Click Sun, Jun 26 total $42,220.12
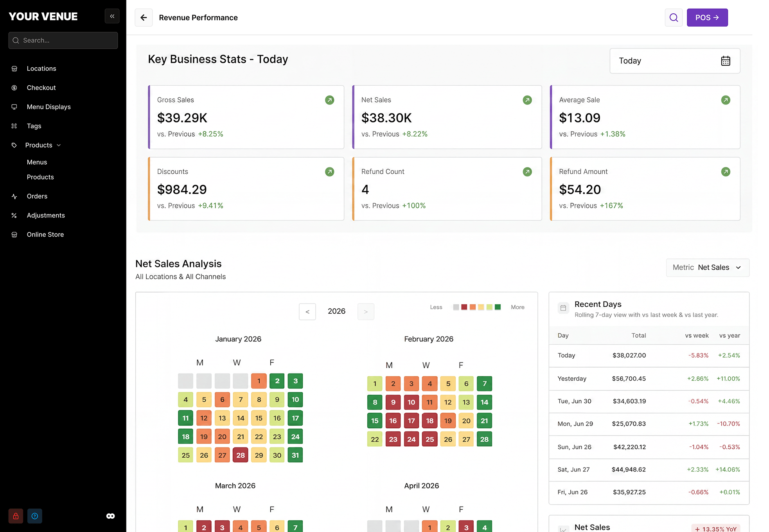 coord(629,447)
